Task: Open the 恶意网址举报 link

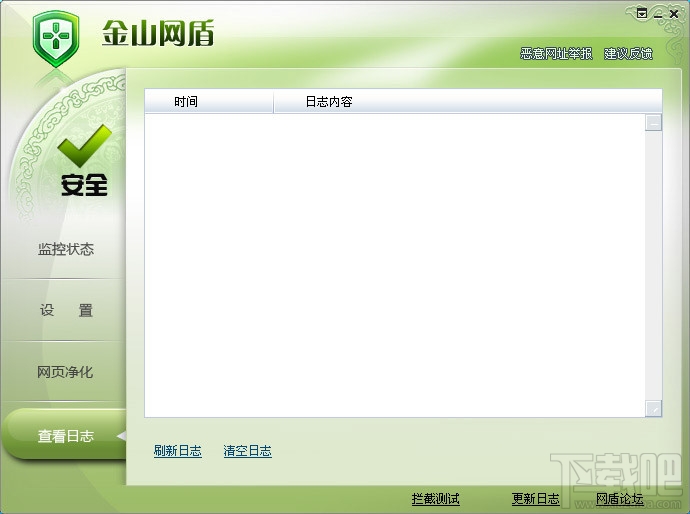Action: 556,54
